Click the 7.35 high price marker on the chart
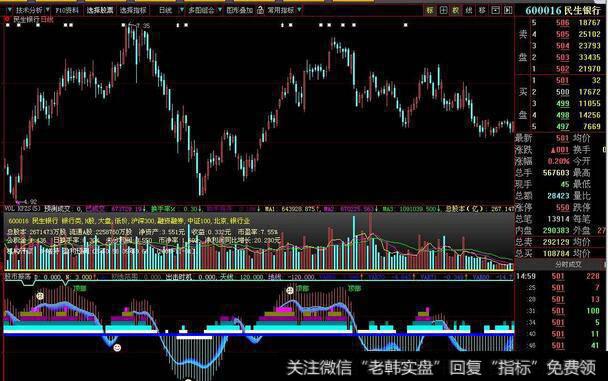 coord(143,25)
